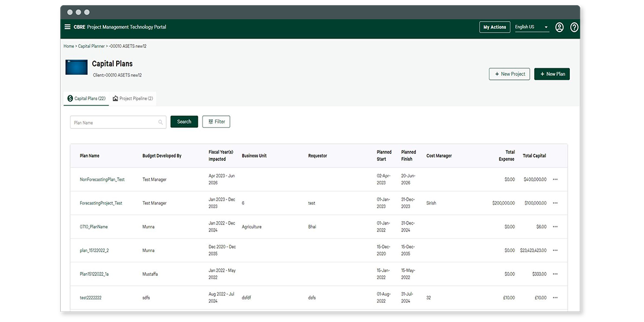Viewport: 644px width, 322px height.
Task: Open the user profile icon
Action: click(x=559, y=27)
